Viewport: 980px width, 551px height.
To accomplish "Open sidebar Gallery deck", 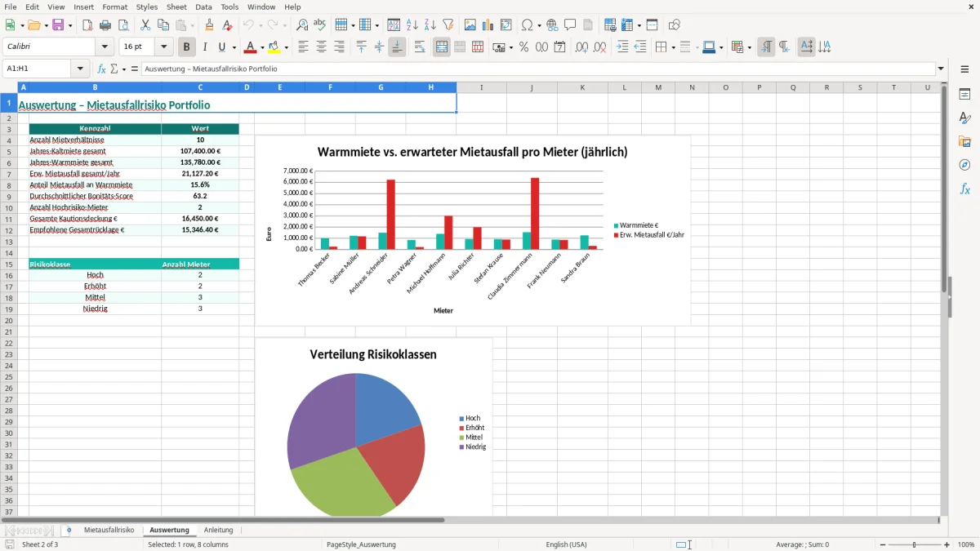I will (964, 142).
